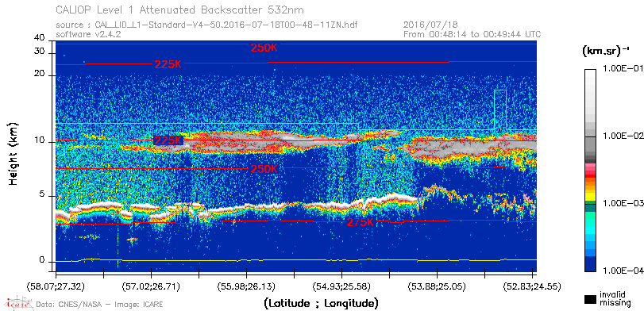Click the yellow band of the colorbar
Viewport: 644px width, 311px height.
(x=590, y=196)
